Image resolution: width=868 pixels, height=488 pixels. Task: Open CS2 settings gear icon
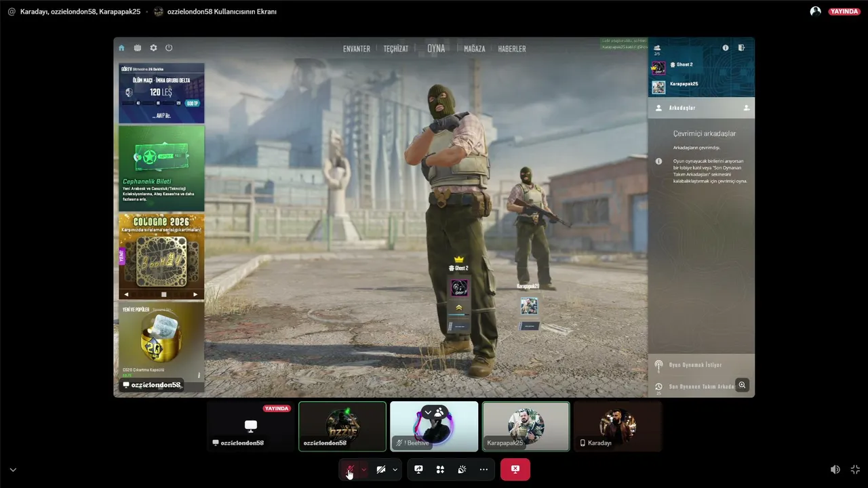[153, 48]
